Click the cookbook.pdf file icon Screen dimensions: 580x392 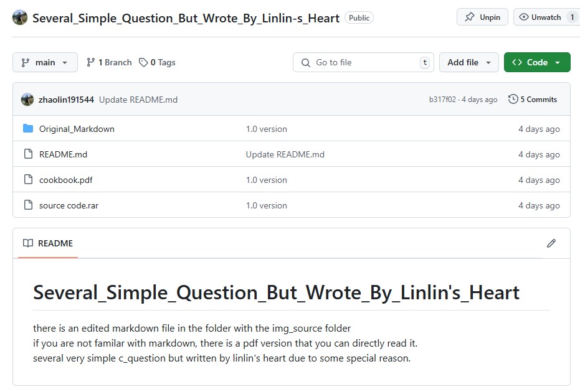coord(28,180)
